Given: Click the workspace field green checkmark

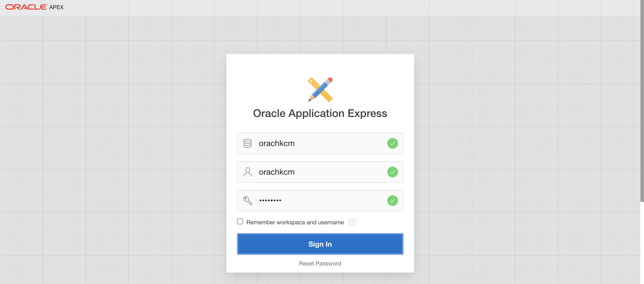Looking at the screenshot, I should point(392,143).
